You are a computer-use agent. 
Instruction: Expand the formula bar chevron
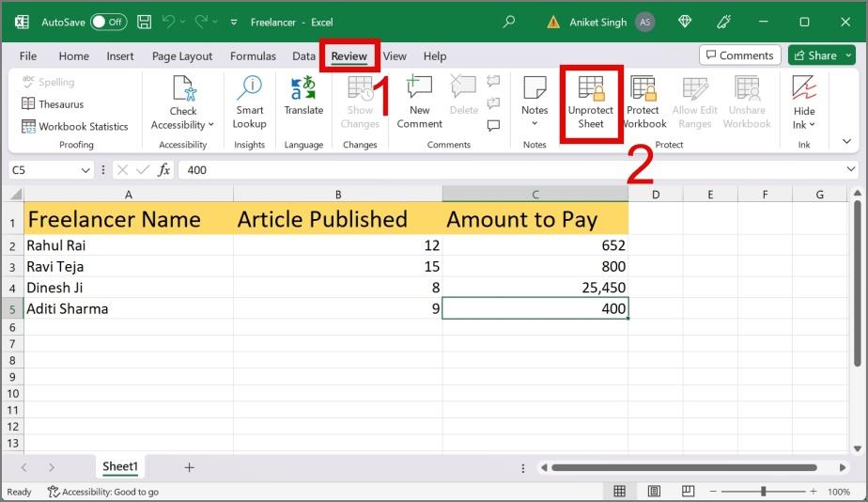click(851, 168)
